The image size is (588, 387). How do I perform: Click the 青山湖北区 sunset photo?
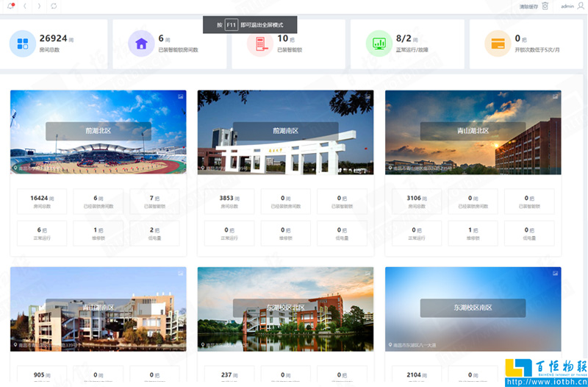[473, 132]
